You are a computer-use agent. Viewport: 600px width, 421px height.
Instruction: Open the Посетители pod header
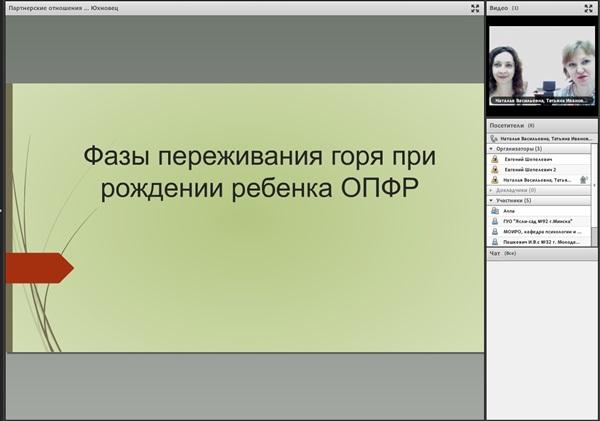click(541, 126)
